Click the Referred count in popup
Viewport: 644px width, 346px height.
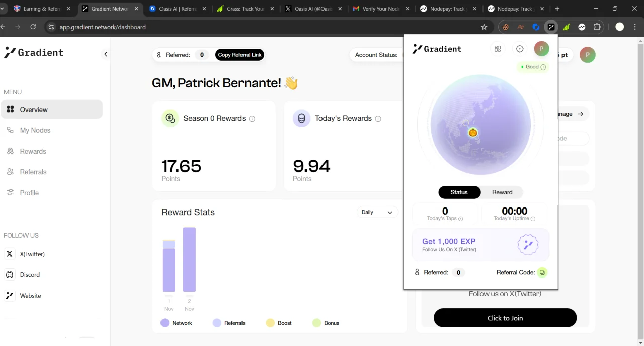click(458, 272)
